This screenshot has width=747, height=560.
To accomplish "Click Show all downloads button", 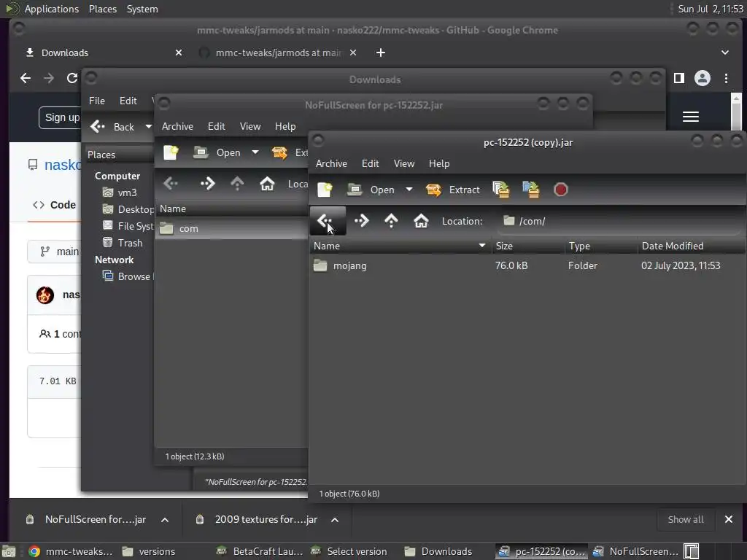I will click(686, 519).
